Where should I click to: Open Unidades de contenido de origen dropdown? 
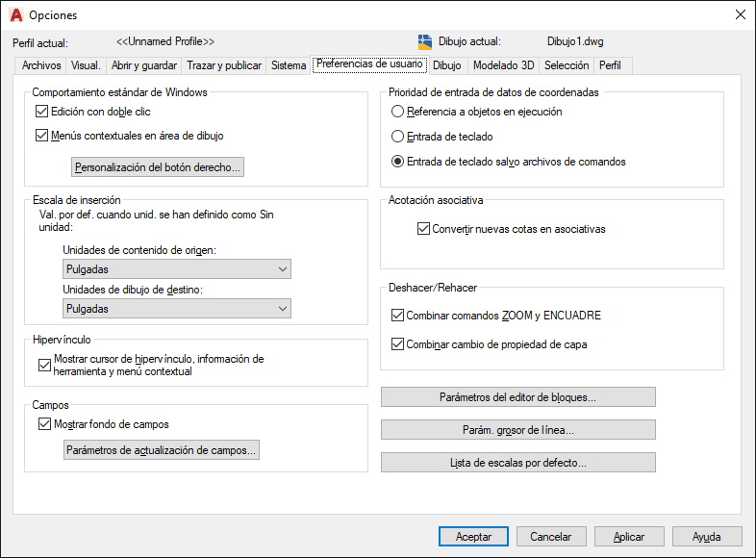[176, 269]
